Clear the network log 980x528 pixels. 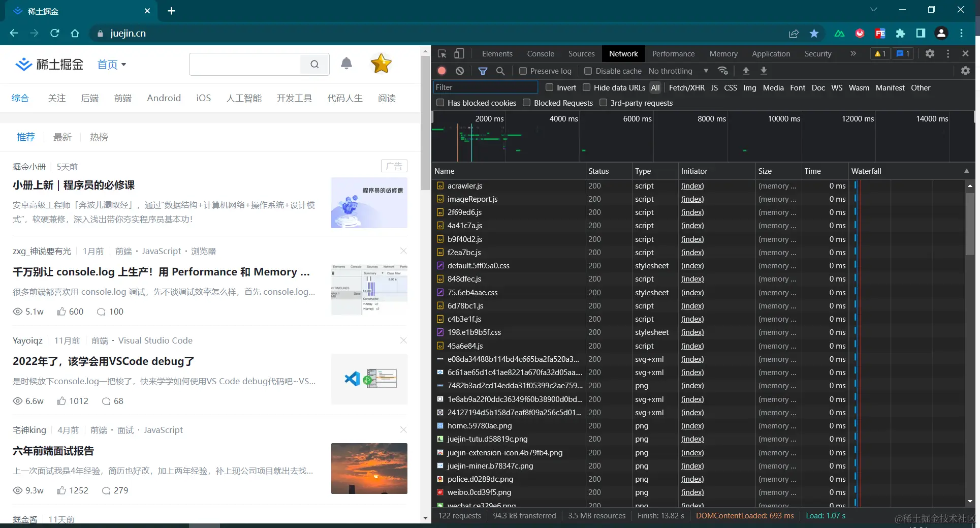[460, 71]
